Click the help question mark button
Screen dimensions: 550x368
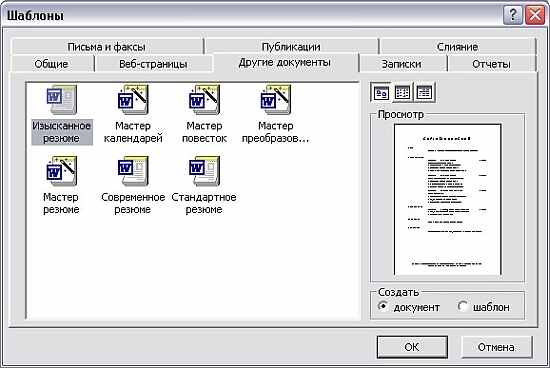(513, 15)
